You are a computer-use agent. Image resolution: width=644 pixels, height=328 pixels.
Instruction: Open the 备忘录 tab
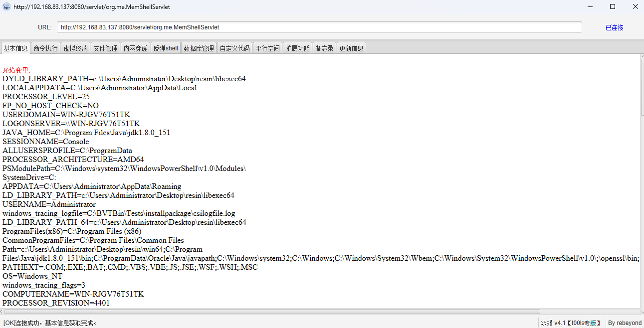tap(325, 48)
